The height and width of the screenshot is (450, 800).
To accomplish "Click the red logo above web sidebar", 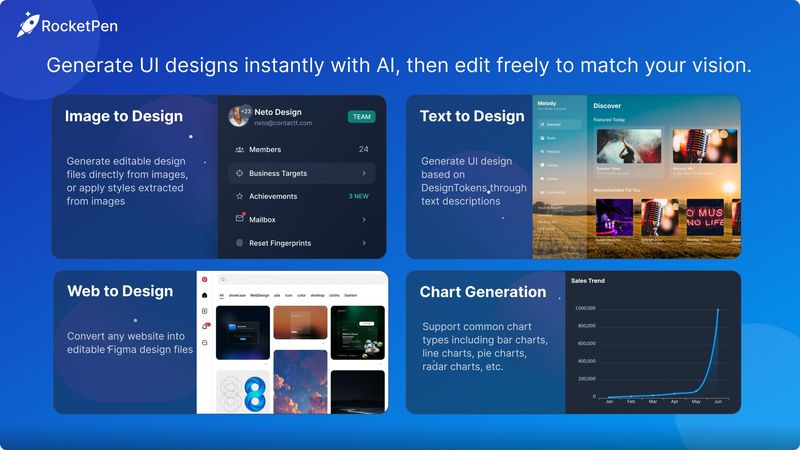I will [205, 280].
